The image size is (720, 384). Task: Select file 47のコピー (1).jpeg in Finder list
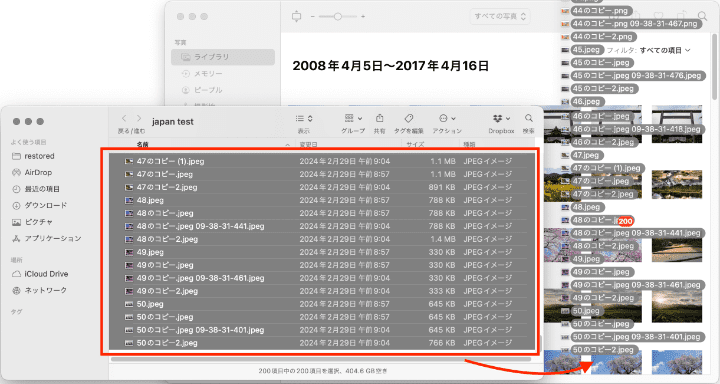click(322, 161)
